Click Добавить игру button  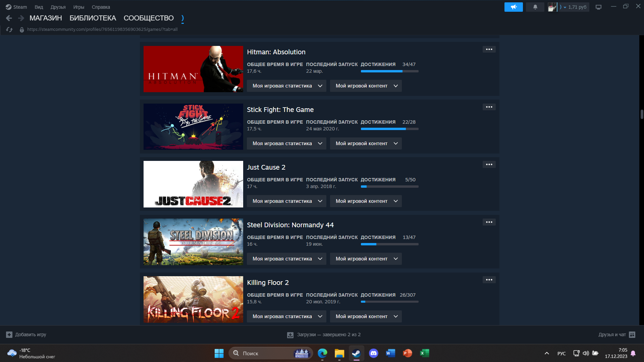coord(26,335)
